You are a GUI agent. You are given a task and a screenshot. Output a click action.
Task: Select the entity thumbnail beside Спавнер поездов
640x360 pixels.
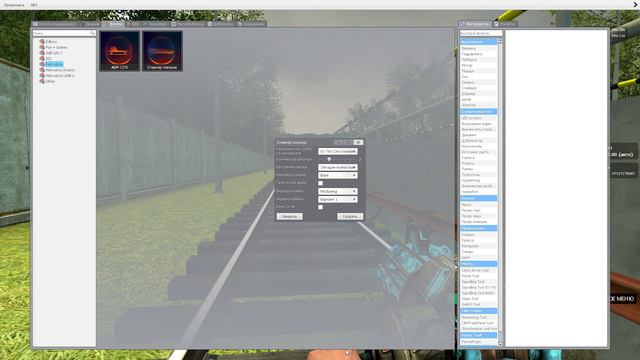[119, 51]
